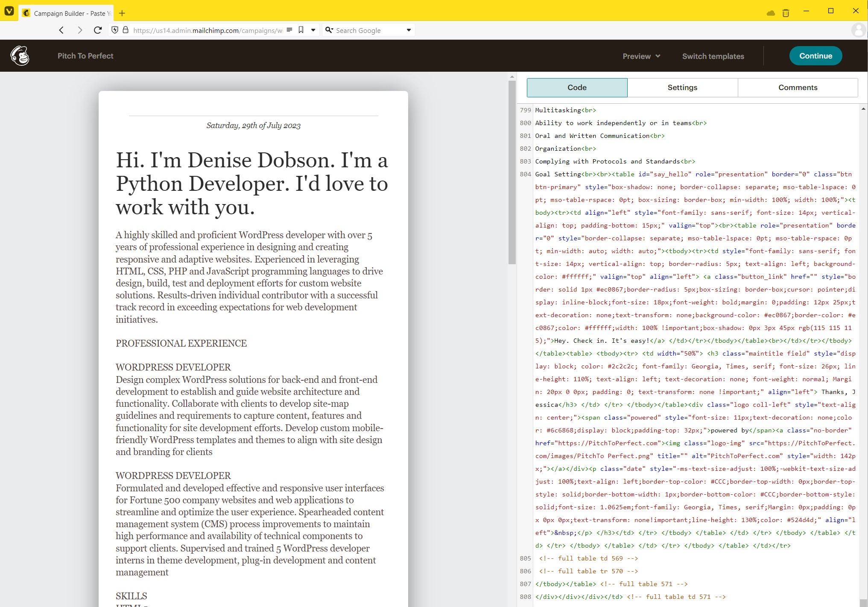868x607 pixels.
Task: Open the tracker blocker shield icon
Action: tap(114, 30)
